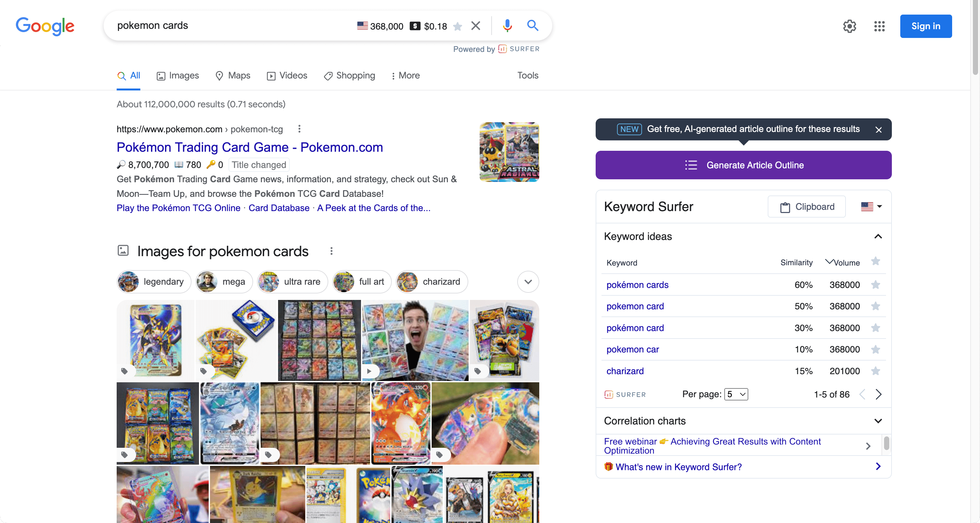Activate voice search with the microphone icon
The height and width of the screenshot is (523, 980).
pos(507,26)
